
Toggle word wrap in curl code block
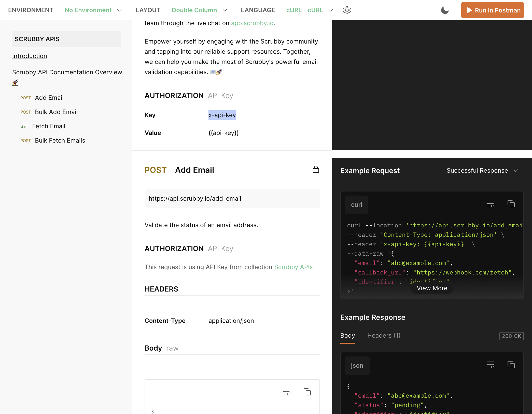click(x=491, y=204)
